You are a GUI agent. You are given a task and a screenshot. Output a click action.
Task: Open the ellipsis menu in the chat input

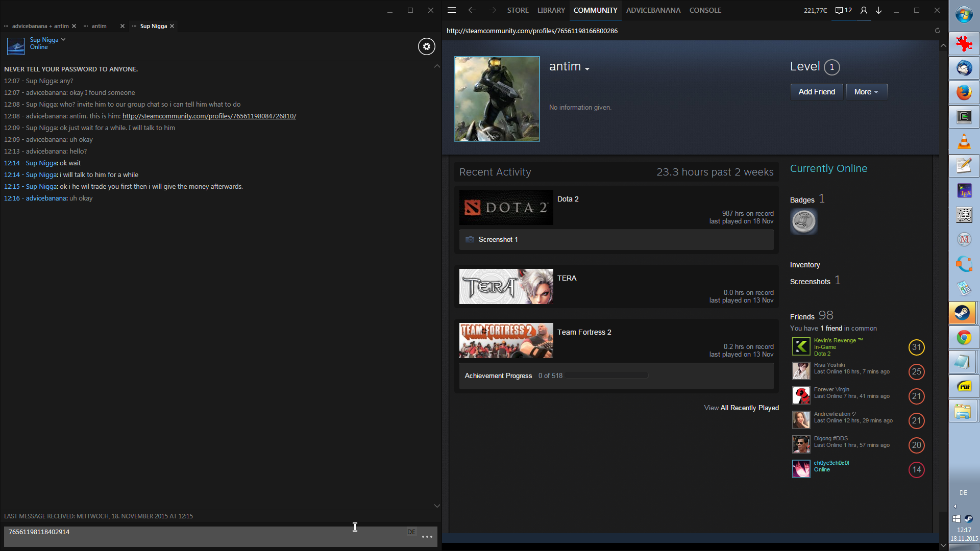point(427,537)
